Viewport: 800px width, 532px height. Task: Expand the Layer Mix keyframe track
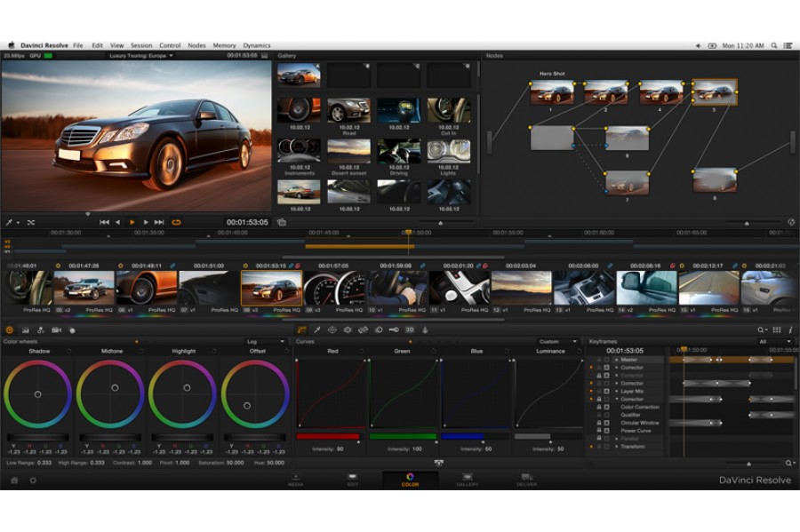[616, 392]
